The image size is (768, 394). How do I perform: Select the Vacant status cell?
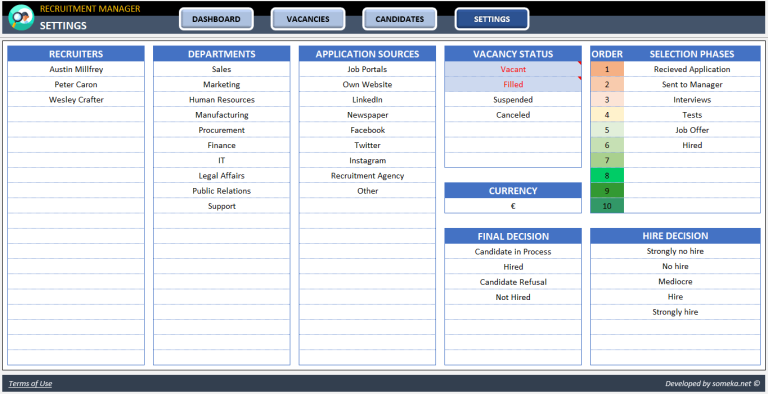click(x=513, y=69)
